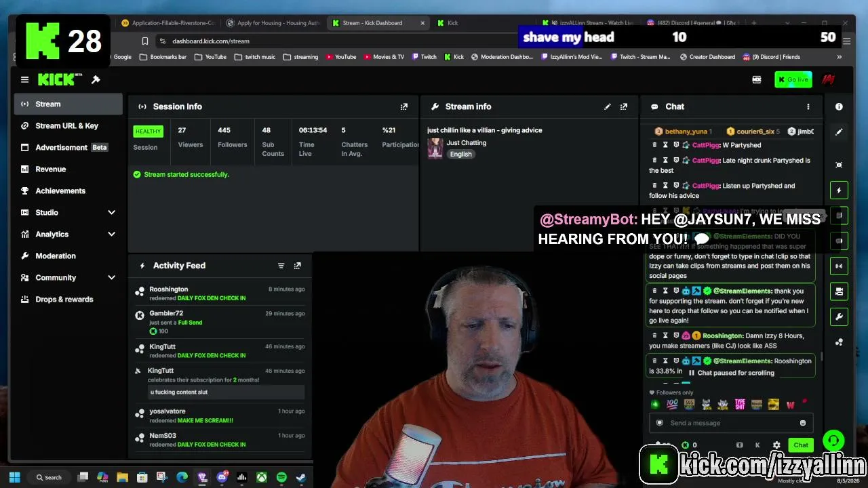Image resolution: width=868 pixels, height=488 pixels.
Task: Click NemS03 in the Activity Feed
Action: 163,436
